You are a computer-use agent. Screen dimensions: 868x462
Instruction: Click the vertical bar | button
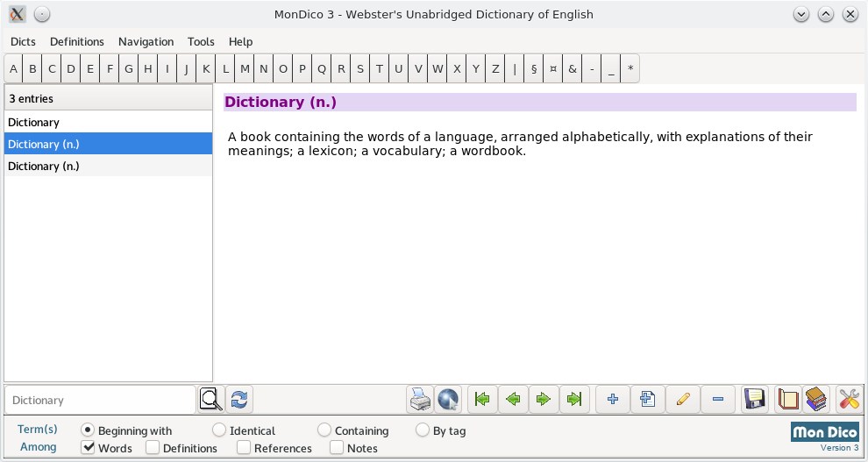(515, 68)
